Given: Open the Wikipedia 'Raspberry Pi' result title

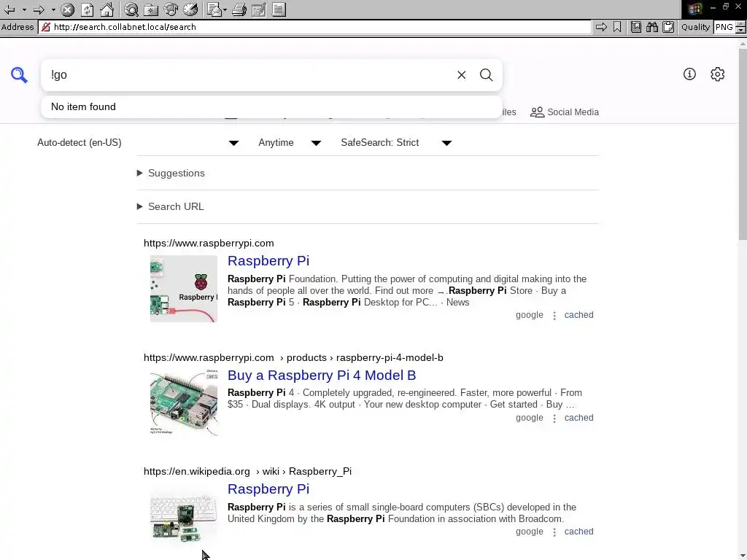Looking at the screenshot, I should coord(268,489).
